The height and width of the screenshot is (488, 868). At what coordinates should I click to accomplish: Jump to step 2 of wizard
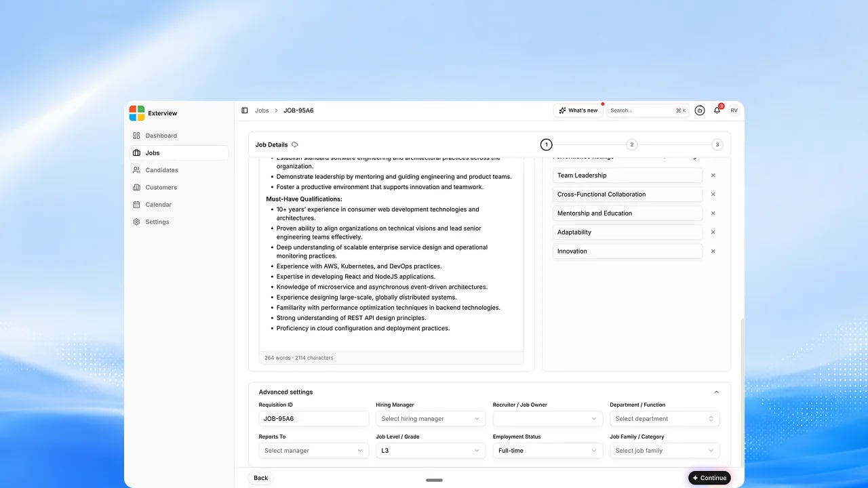click(632, 144)
